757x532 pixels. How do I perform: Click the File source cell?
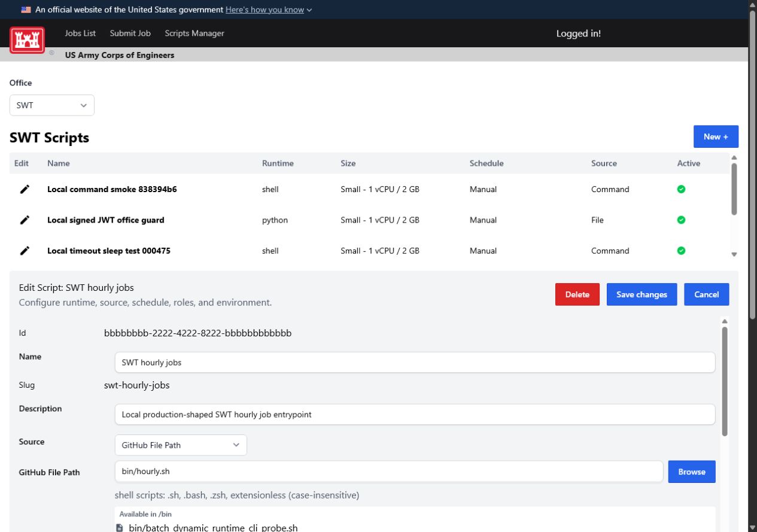(597, 220)
